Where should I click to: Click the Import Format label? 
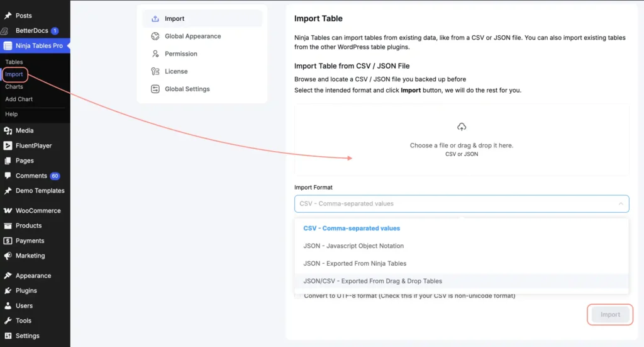(313, 188)
